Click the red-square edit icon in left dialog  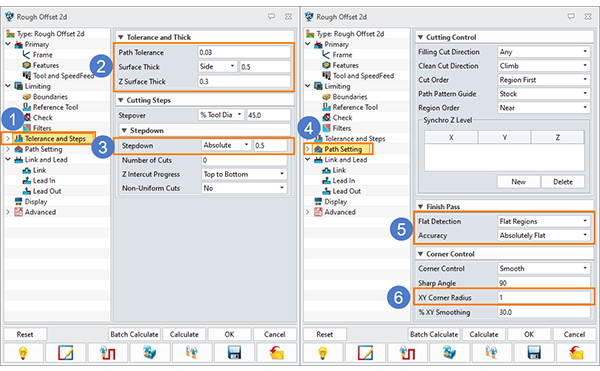click(65, 352)
